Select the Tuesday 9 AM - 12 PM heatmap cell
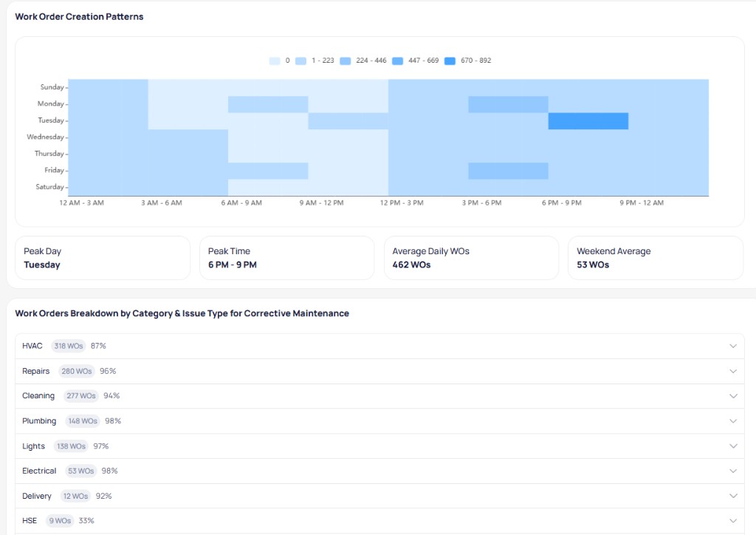This screenshot has height=535, width=756. click(348, 121)
